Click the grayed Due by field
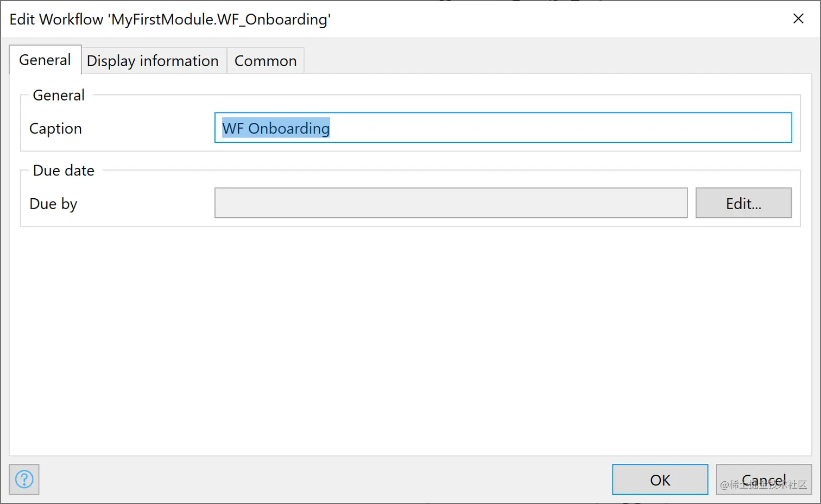821x504 pixels. coord(451,203)
